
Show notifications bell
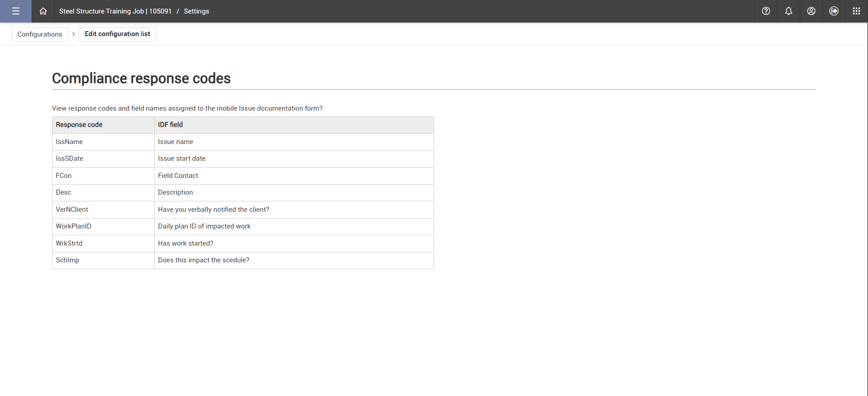pyautogui.click(x=788, y=11)
